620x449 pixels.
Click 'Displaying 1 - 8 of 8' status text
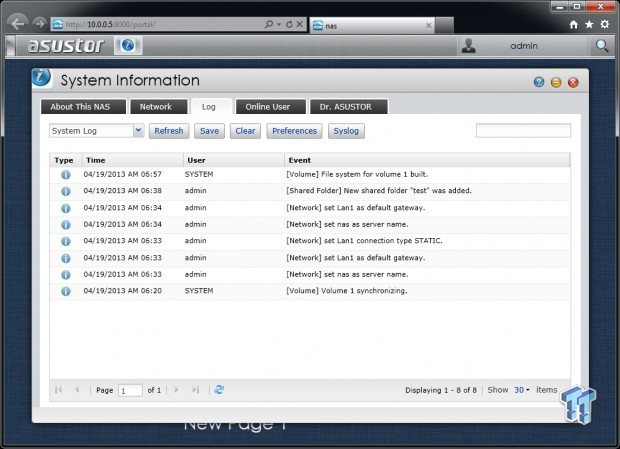(441, 390)
